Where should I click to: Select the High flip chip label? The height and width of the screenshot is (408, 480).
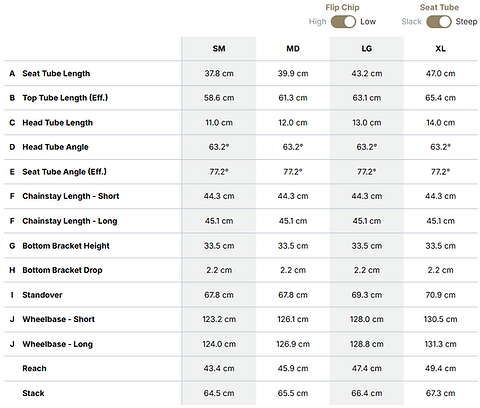point(317,22)
